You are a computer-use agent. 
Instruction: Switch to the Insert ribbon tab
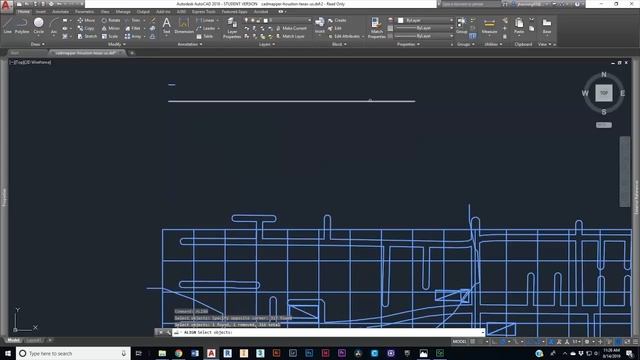point(41,11)
